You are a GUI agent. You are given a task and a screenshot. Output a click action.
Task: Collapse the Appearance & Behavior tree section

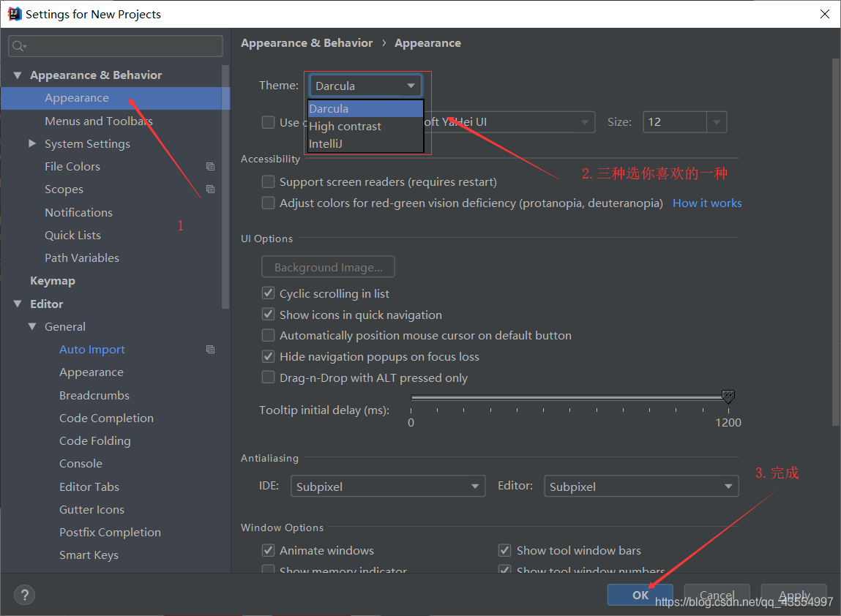tap(18, 75)
